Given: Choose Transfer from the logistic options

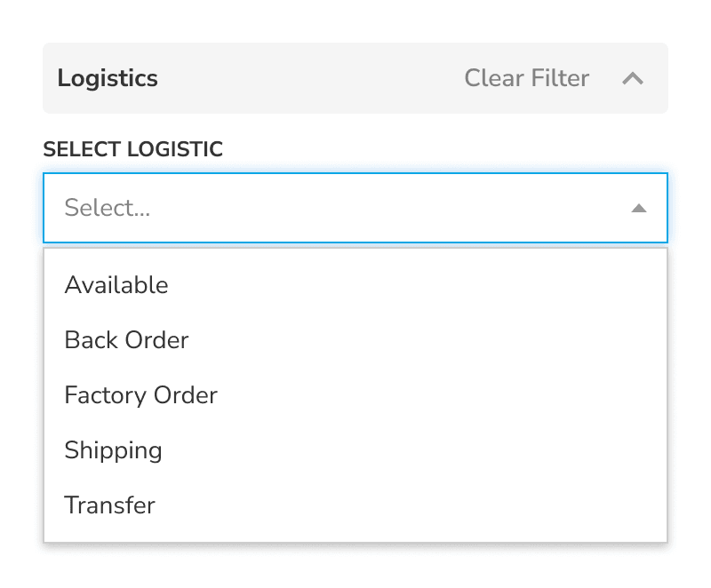Looking at the screenshot, I should tap(109, 505).
